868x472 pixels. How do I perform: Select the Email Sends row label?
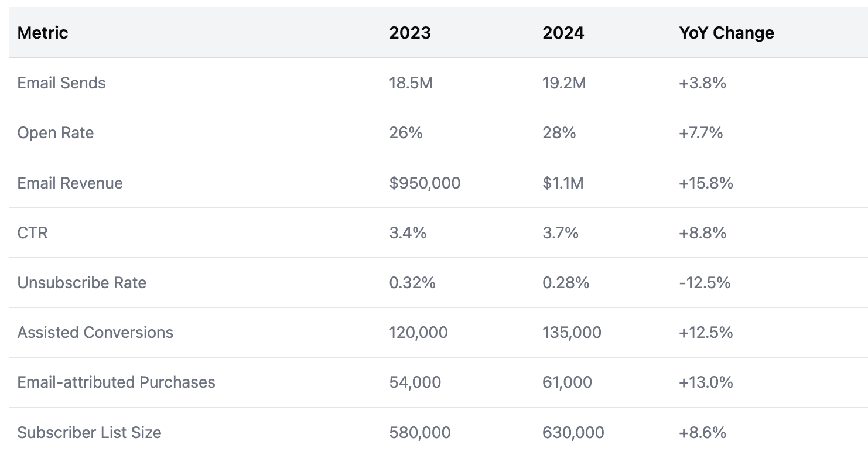click(61, 83)
